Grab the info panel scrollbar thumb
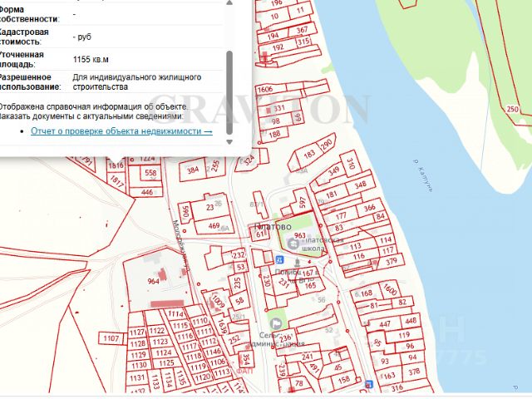Viewport: 532px width, 399px height. tap(229, 92)
